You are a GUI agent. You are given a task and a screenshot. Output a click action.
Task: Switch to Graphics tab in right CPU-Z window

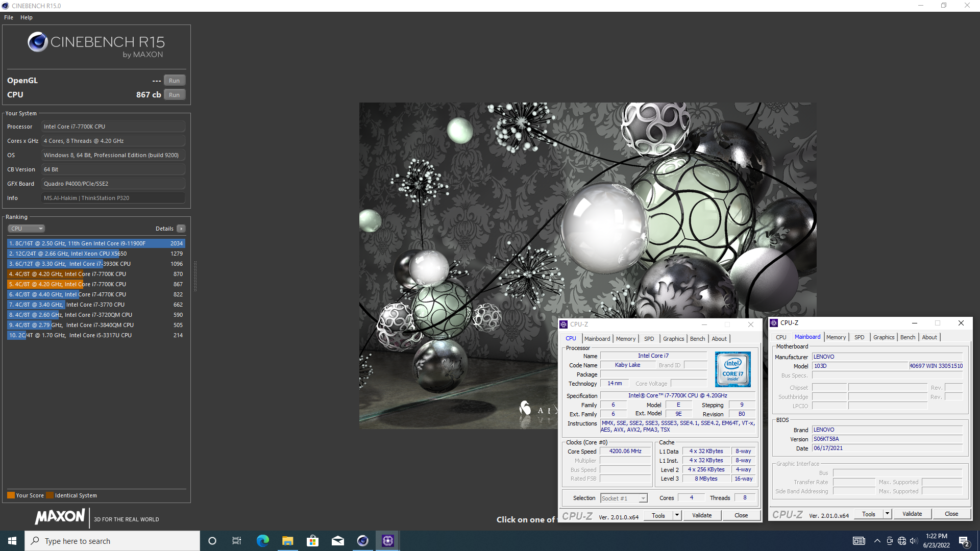(884, 337)
